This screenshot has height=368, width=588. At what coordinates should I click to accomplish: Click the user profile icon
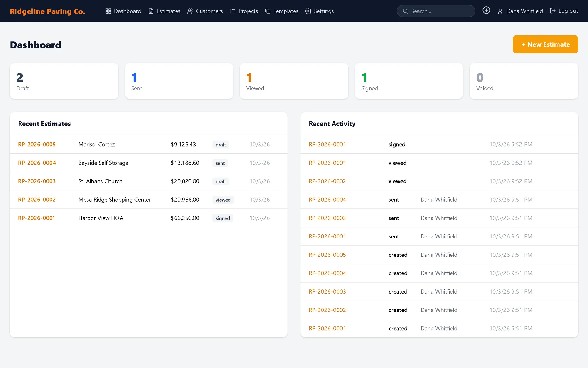pyautogui.click(x=500, y=11)
